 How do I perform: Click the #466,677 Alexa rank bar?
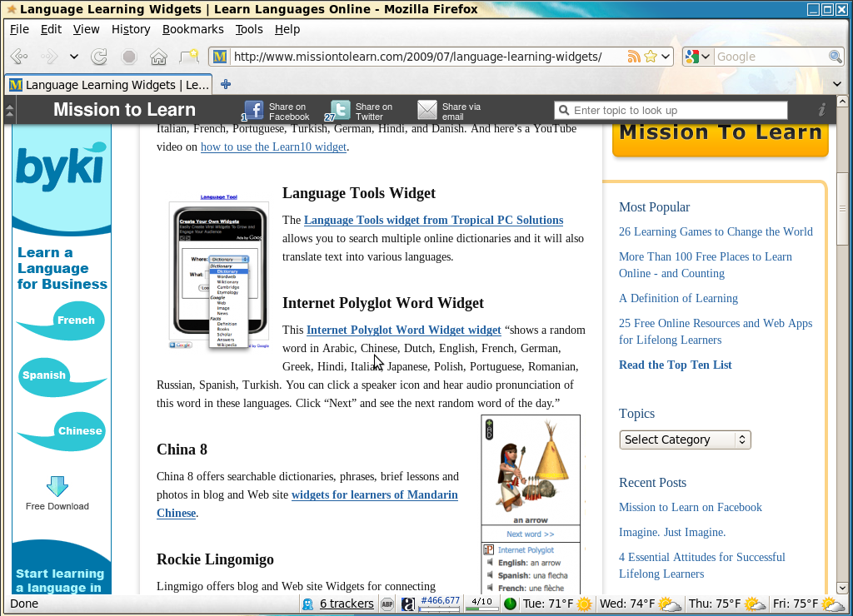coord(440,604)
